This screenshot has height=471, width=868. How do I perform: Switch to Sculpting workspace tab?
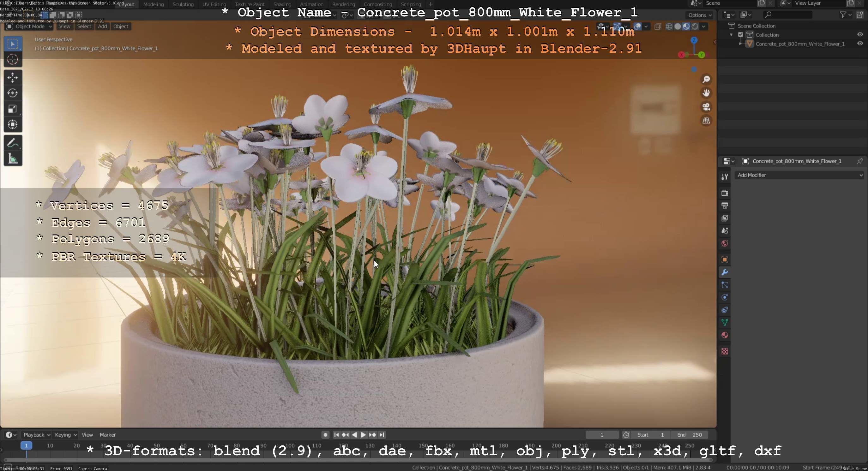tap(183, 4)
